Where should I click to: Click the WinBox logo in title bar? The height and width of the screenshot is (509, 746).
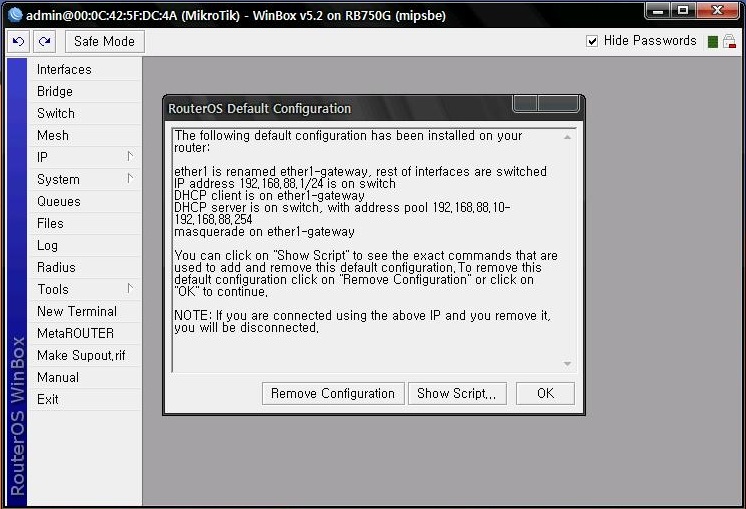coord(15,15)
